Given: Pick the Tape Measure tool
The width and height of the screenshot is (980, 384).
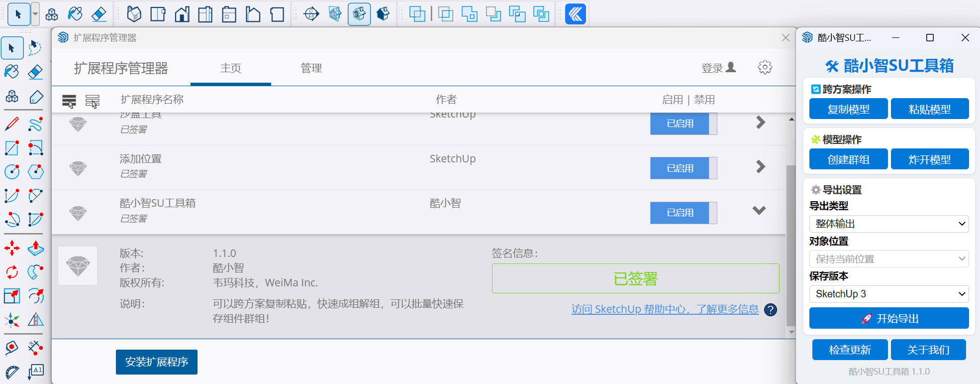Looking at the screenshot, I should click(x=11, y=348).
